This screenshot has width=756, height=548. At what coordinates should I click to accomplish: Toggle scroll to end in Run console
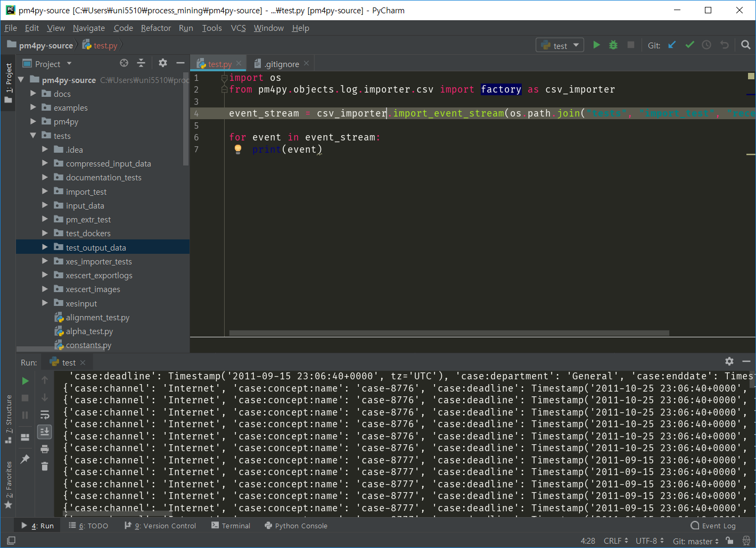[45, 432]
